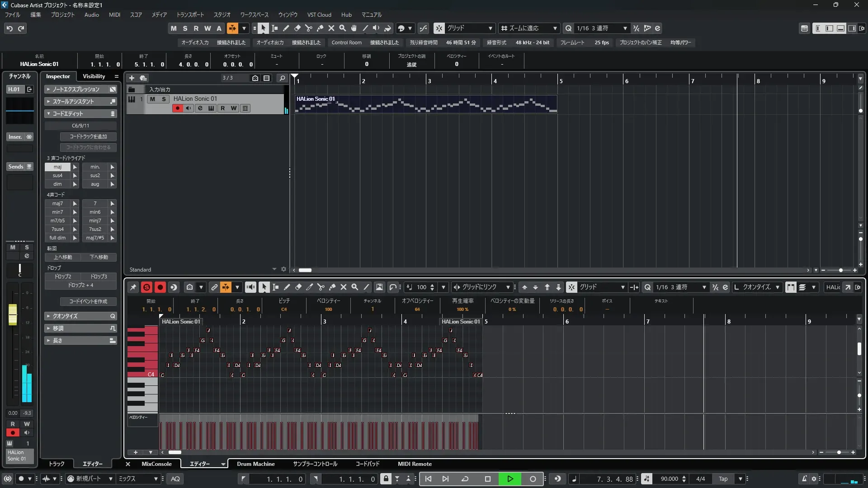Click the コードトラックを追加 button
Screen dimensions: 868x488
click(x=88, y=136)
